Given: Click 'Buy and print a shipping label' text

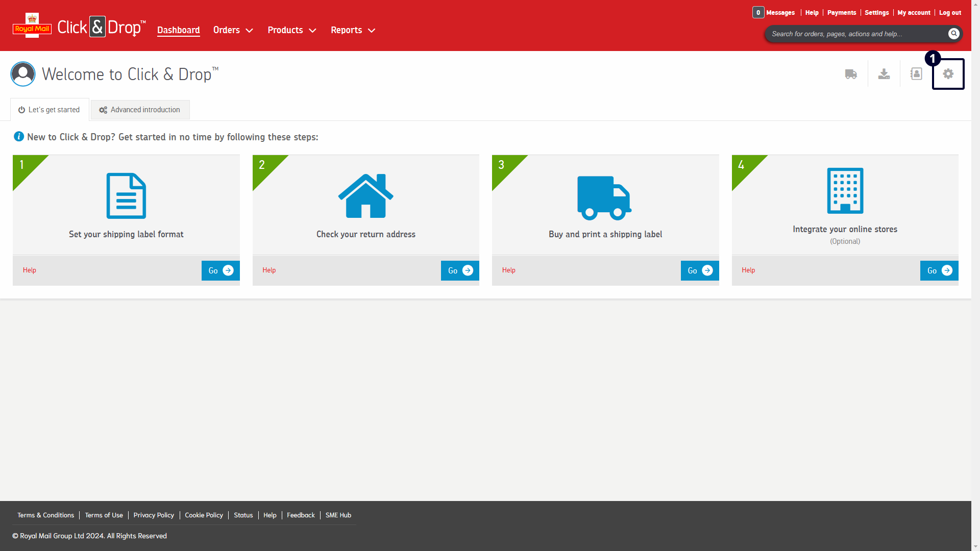Looking at the screenshot, I should point(605,234).
